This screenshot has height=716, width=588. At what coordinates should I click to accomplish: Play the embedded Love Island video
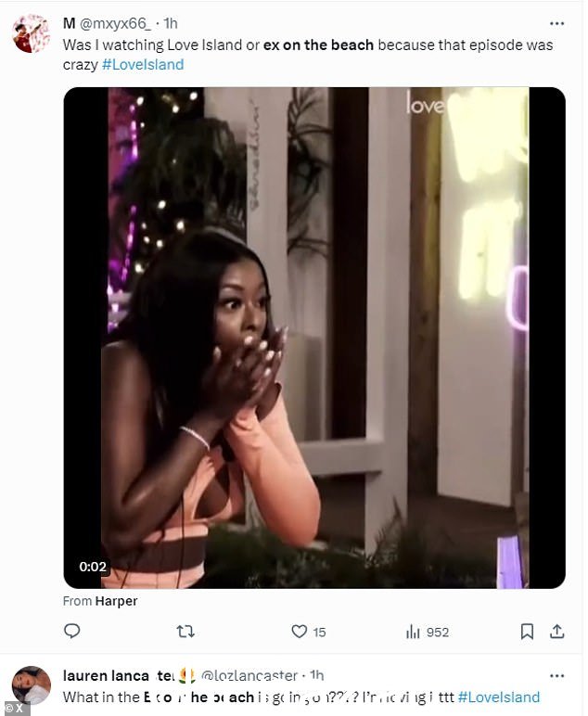[314, 338]
